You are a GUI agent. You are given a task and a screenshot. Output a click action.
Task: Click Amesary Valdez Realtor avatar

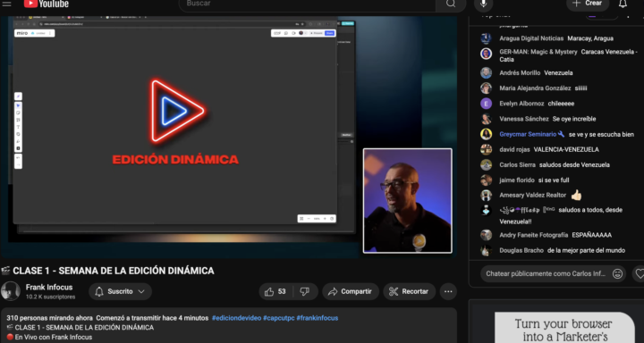coord(486,196)
